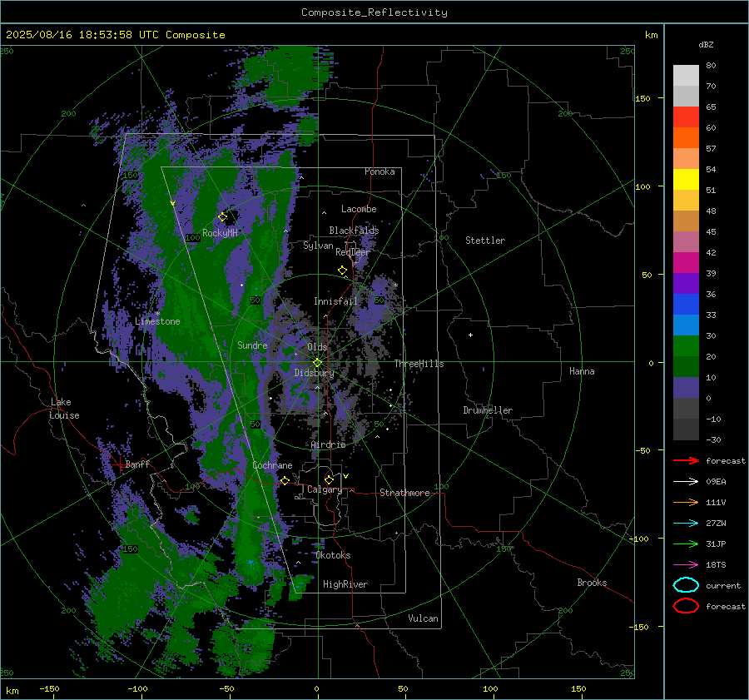Click the Limestone label
The image size is (749, 700).
(x=157, y=321)
